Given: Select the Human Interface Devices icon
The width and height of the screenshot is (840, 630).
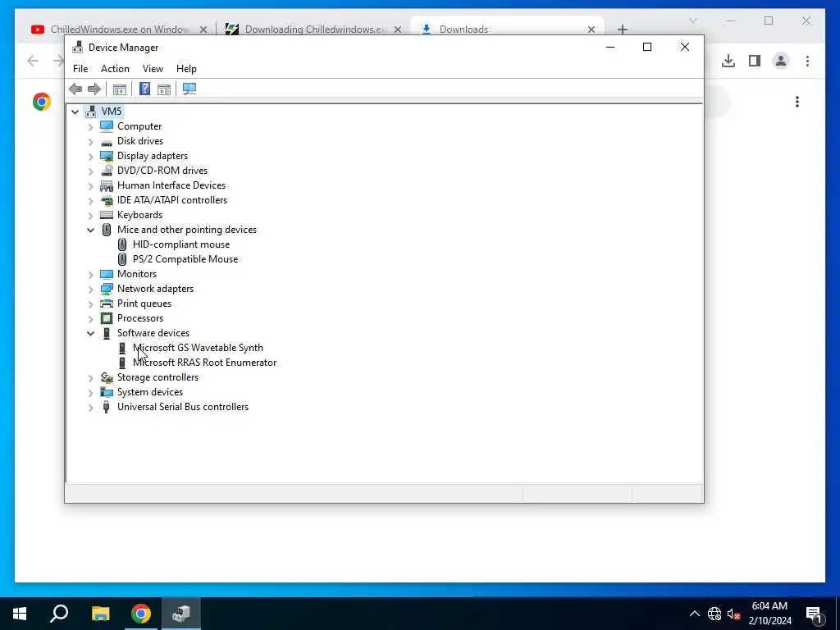Looking at the screenshot, I should 107,185.
